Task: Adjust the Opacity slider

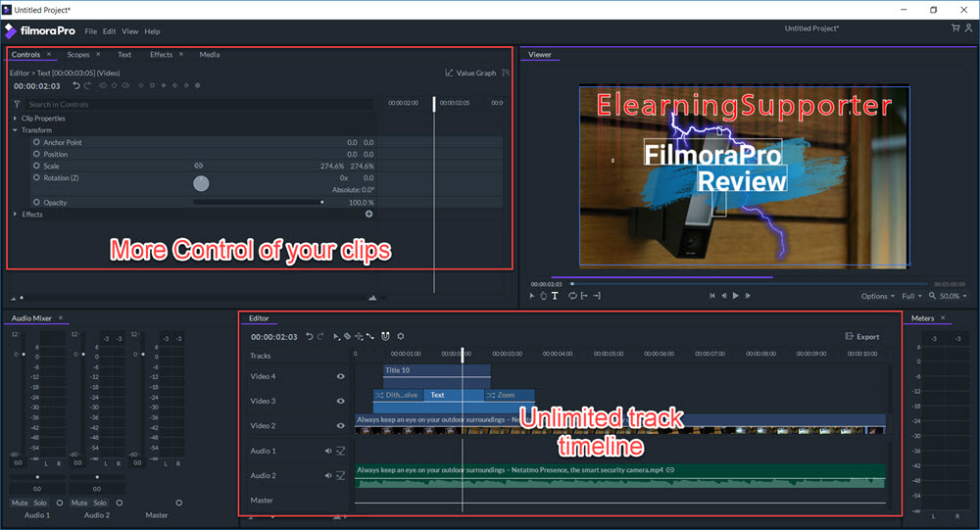Action: pos(258,202)
